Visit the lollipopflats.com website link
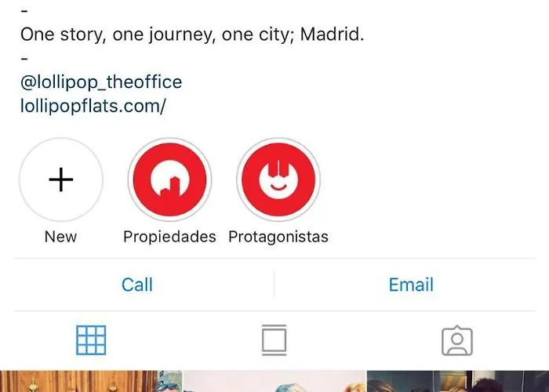 tap(93, 106)
